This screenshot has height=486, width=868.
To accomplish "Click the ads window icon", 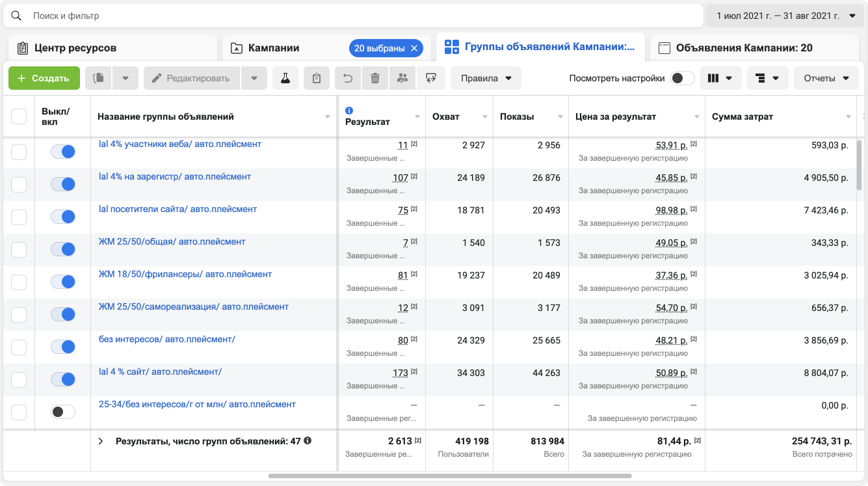I will tap(664, 48).
